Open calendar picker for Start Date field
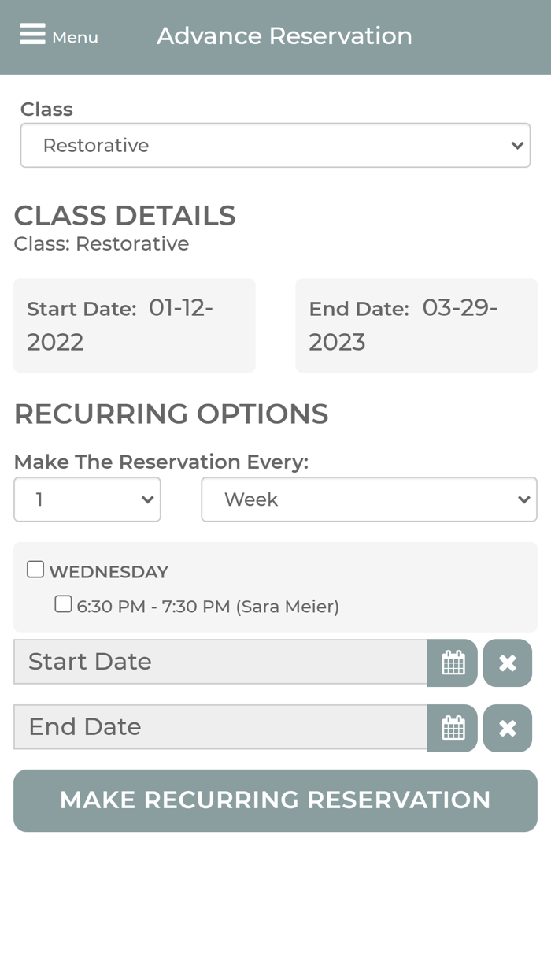This screenshot has width=551, height=980. coord(453,663)
